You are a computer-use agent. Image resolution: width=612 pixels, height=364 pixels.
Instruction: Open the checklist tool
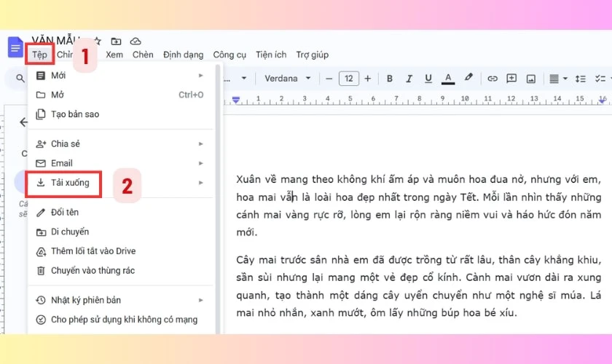pyautogui.click(x=600, y=79)
